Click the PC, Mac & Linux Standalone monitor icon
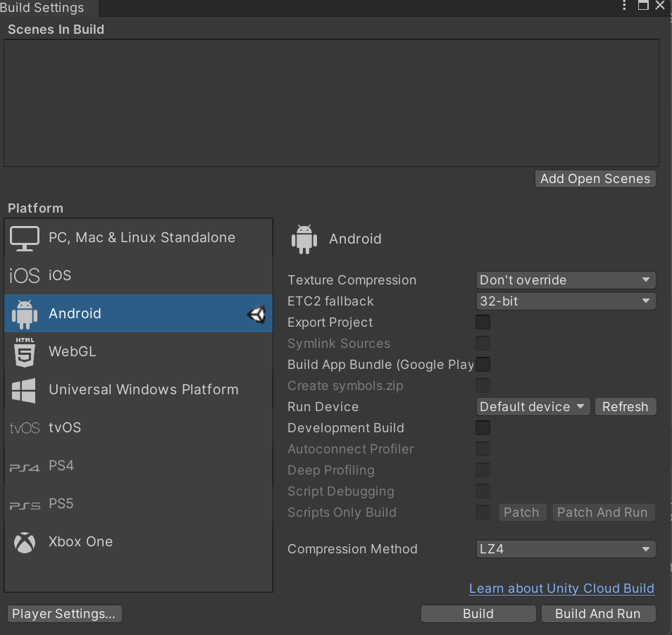Image resolution: width=672 pixels, height=635 pixels. click(x=25, y=238)
